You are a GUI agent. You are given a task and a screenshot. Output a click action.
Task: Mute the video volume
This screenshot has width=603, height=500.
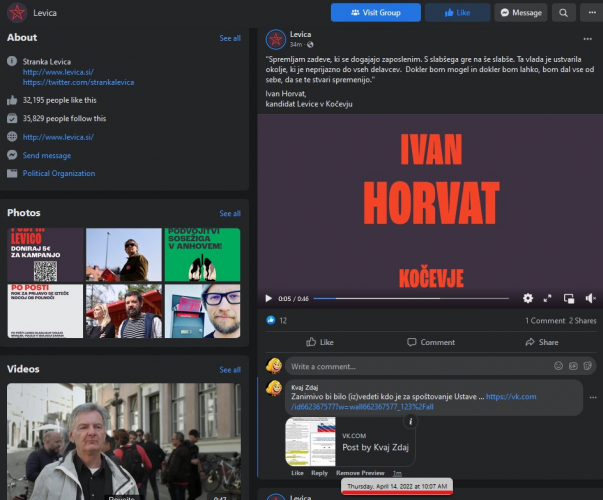tap(589, 298)
